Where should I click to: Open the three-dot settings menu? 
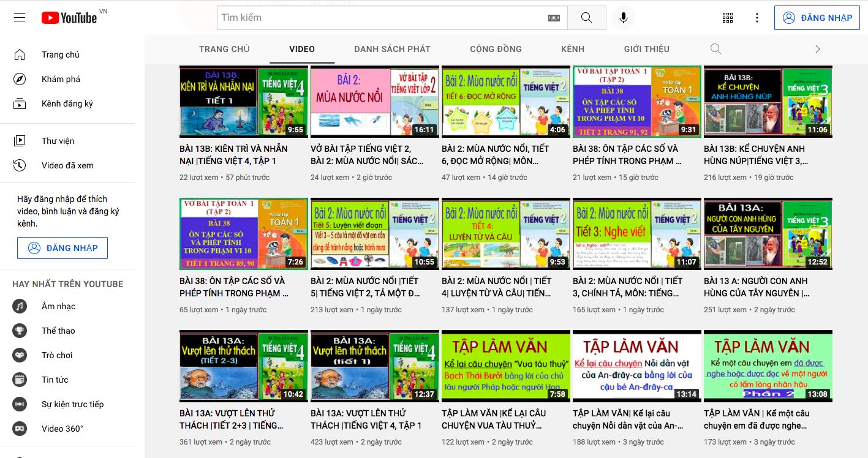click(757, 18)
